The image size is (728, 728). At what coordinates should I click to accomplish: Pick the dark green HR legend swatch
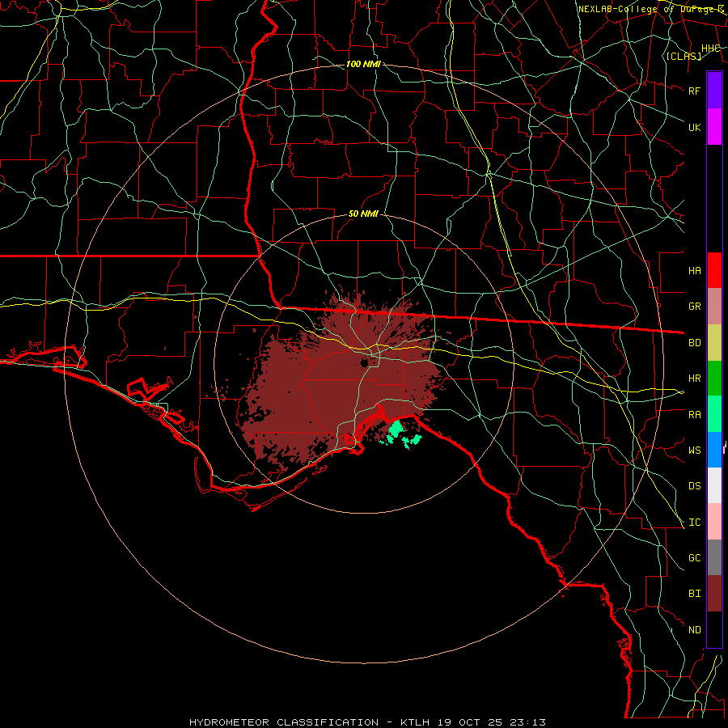tap(714, 378)
